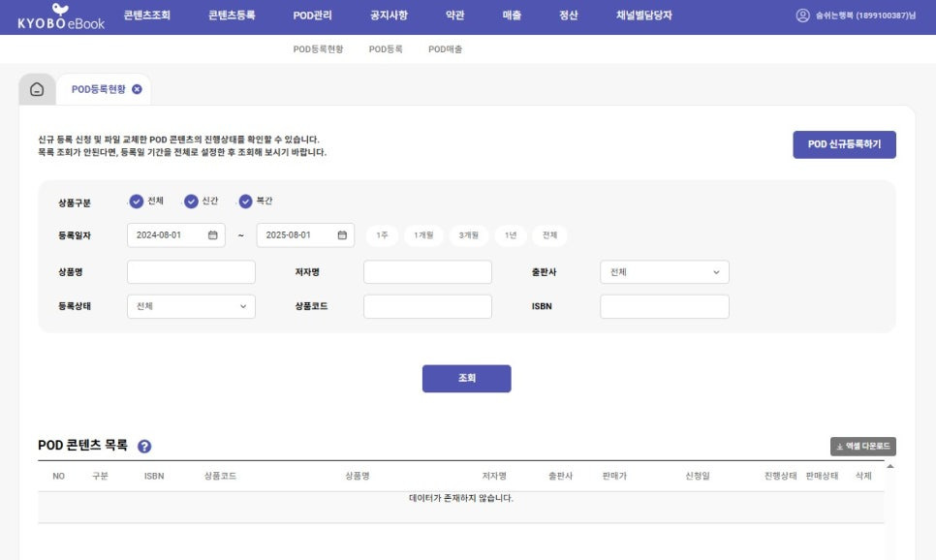Viewport: 936px width, 560px height.
Task: Click the ISBN column header
Action: pyautogui.click(x=154, y=476)
